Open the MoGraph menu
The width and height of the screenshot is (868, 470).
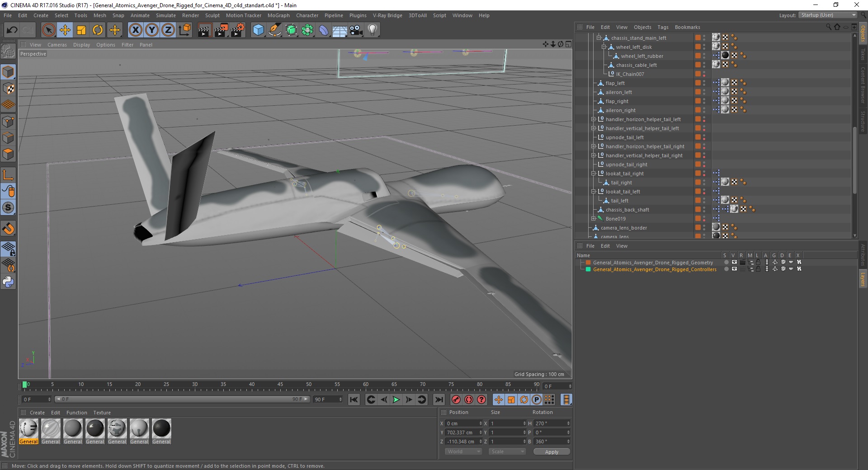(278, 15)
